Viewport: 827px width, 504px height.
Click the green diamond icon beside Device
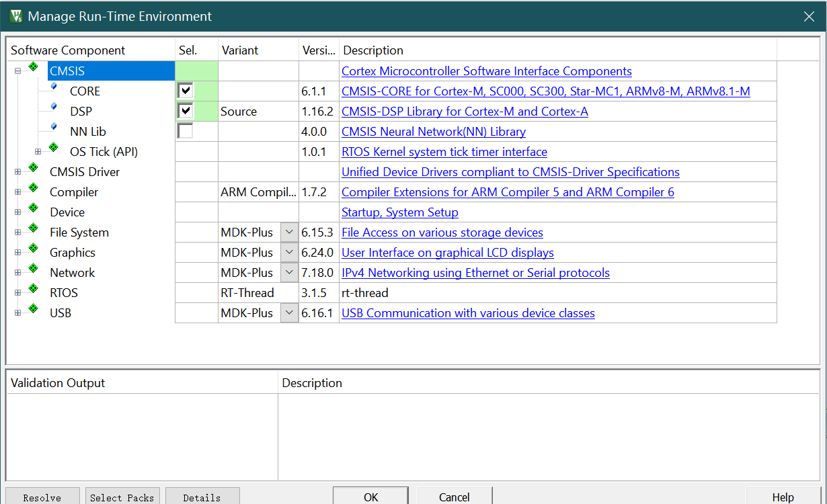pos(33,208)
